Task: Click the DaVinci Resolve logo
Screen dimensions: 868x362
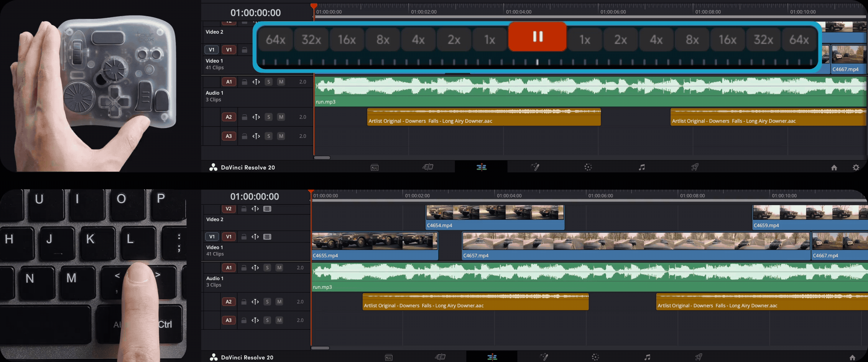Action: (x=213, y=167)
